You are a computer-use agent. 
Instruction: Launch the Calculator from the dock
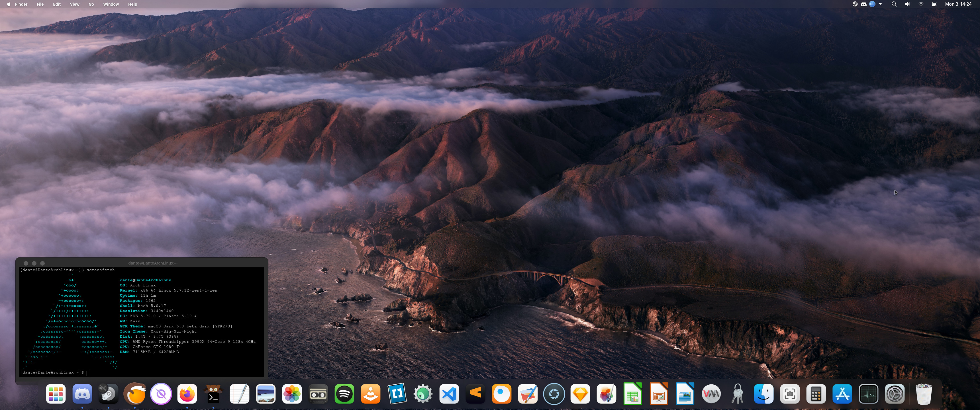[x=816, y=394]
